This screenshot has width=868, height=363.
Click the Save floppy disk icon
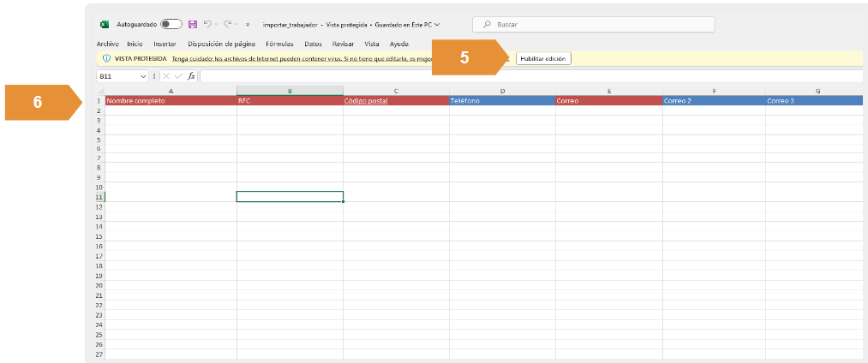coord(192,25)
